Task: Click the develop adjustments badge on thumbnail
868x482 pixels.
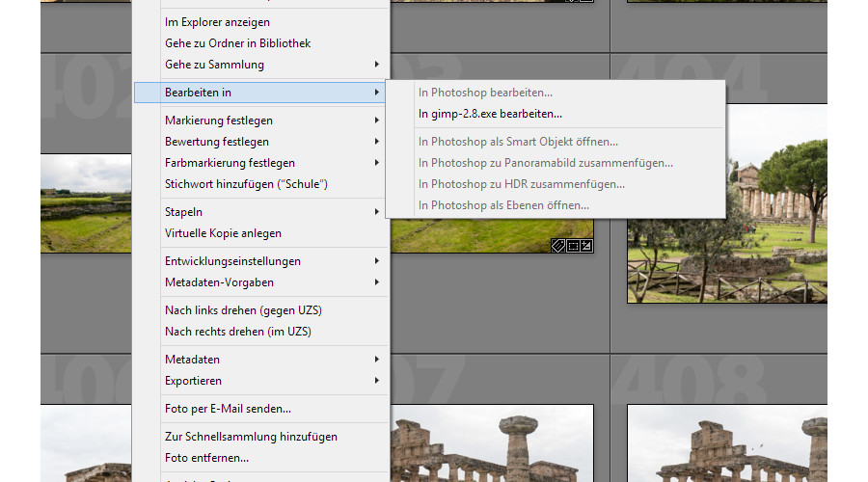Action: pyautogui.click(x=585, y=246)
